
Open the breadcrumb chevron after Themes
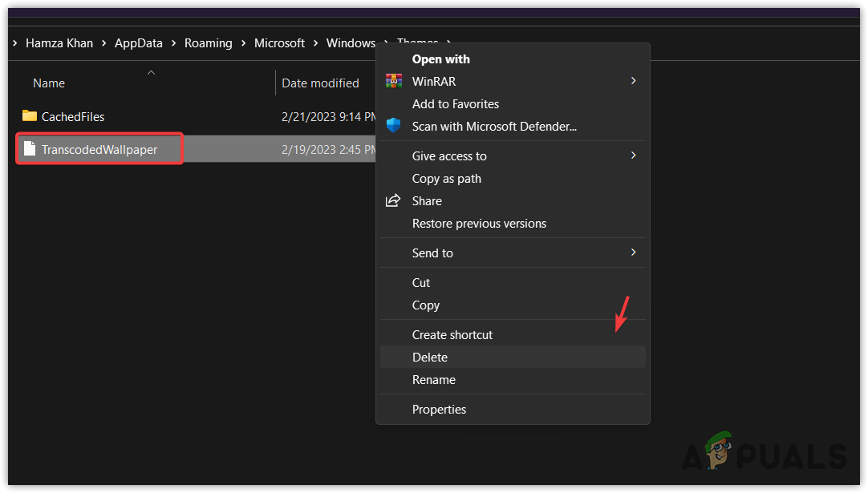pyautogui.click(x=448, y=43)
